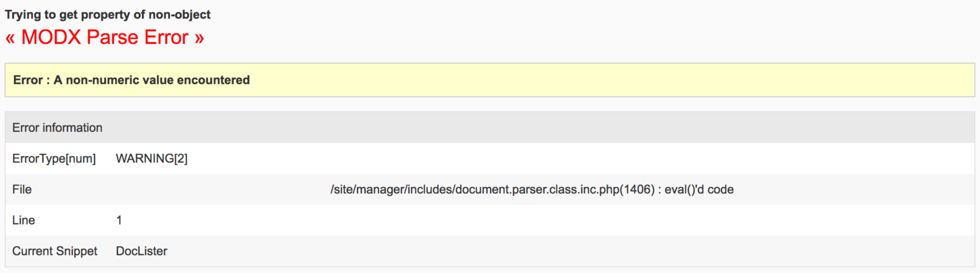The width and height of the screenshot is (980, 273).
Task: Click the word "Parse" in the red title
Action: 113,37
